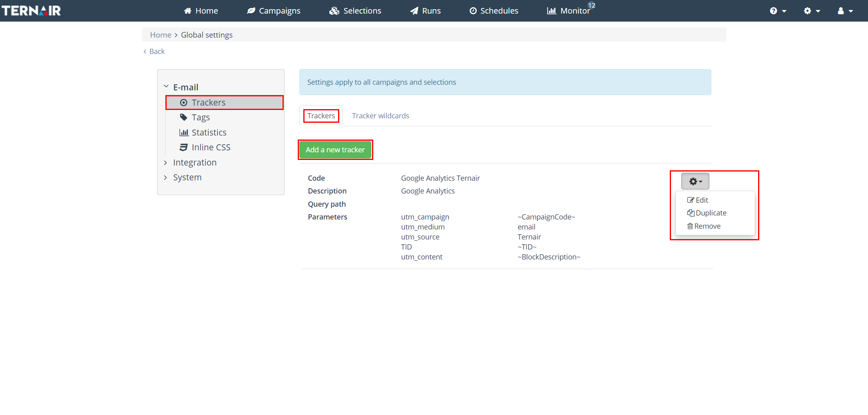Click the utm_source parameter name
This screenshot has width=868, height=415.
pyautogui.click(x=420, y=237)
